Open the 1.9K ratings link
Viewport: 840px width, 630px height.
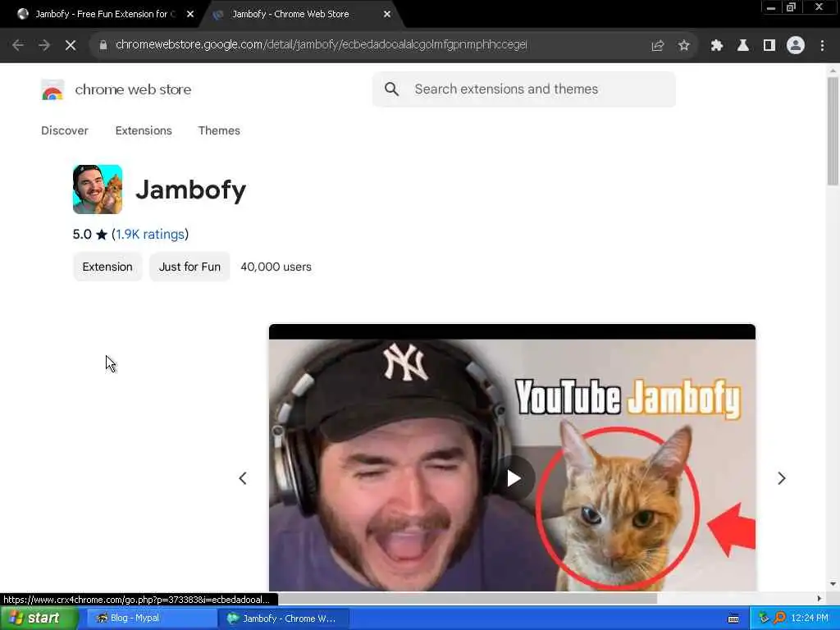tap(150, 235)
